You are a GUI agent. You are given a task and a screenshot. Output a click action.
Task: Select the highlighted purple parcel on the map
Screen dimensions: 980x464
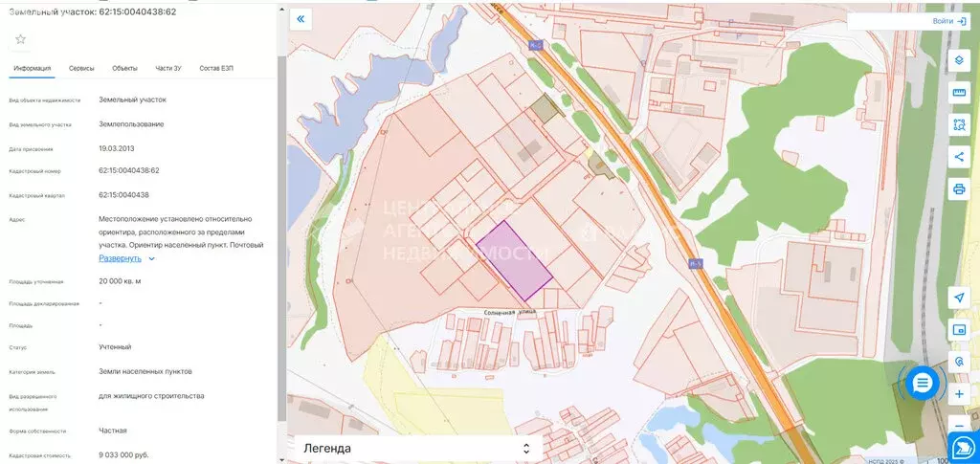click(x=514, y=260)
